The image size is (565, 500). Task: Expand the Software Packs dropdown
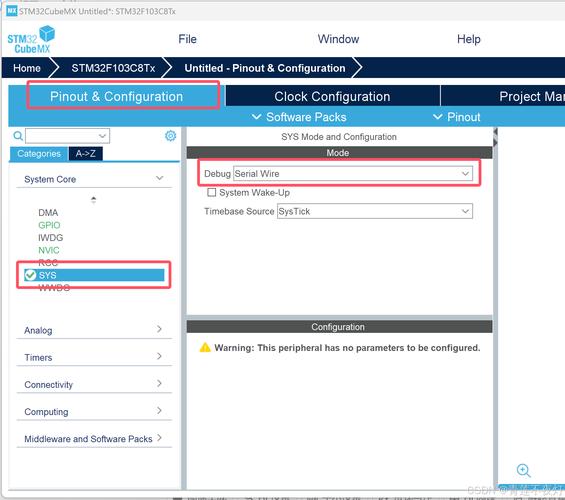click(x=299, y=117)
